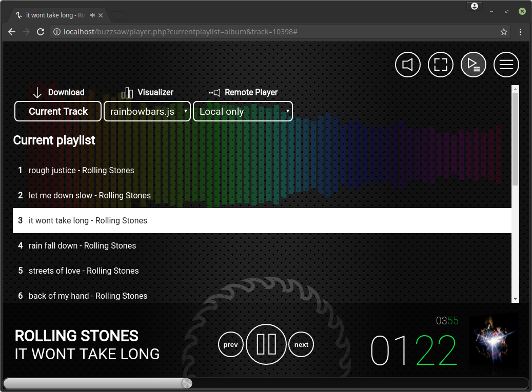Click the Current playlist heading
This screenshot has width=532, height=392.
tap(54, 140)
